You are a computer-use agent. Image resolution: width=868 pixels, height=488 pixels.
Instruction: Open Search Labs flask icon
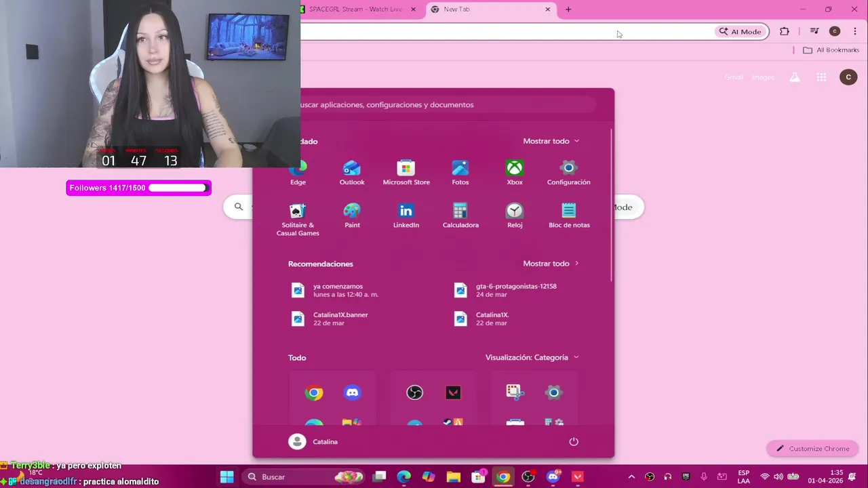(795, 77)
